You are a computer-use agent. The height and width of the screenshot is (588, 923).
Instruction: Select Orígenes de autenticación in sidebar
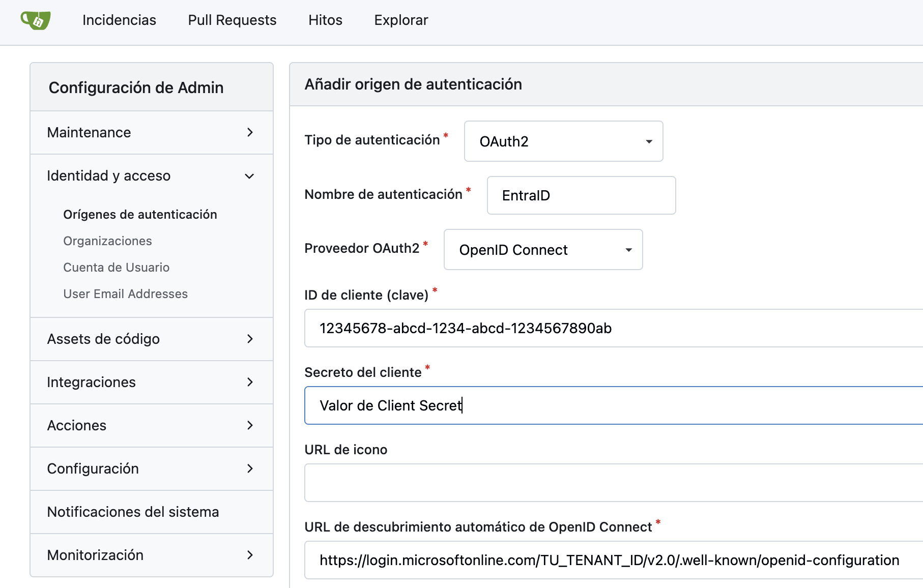tap(140, 215)
